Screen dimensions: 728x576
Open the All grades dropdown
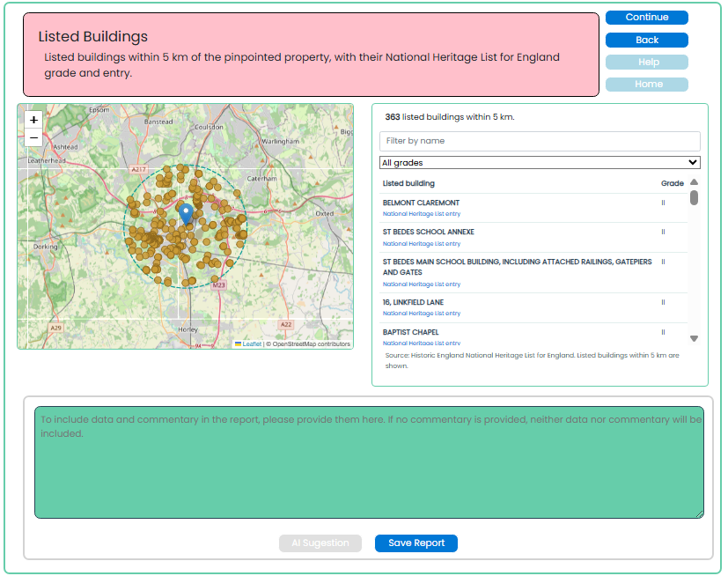click(540, 163)
